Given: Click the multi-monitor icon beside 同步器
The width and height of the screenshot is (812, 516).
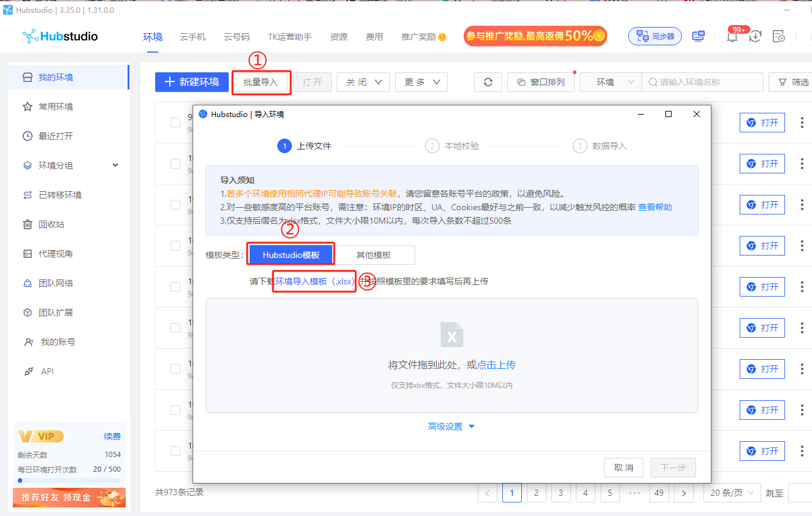Looking at the screenshot, I should 698,36.
